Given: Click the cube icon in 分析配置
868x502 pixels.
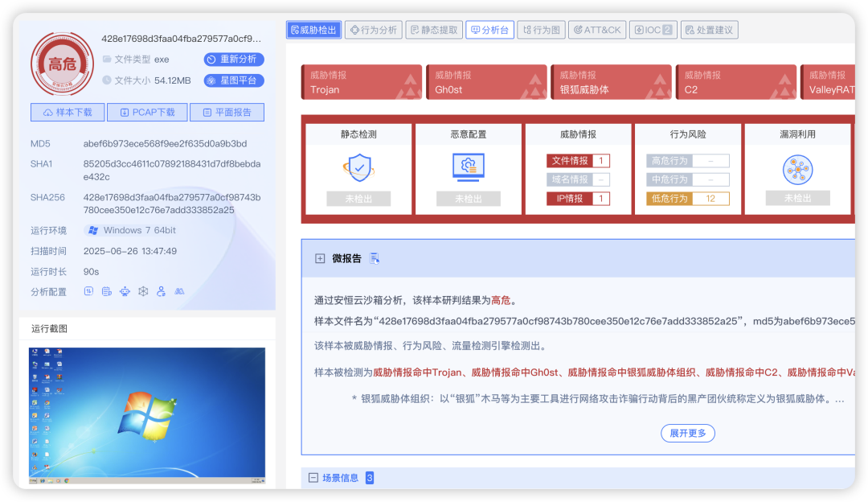Looking at the screenshot, I should point(143,291).
